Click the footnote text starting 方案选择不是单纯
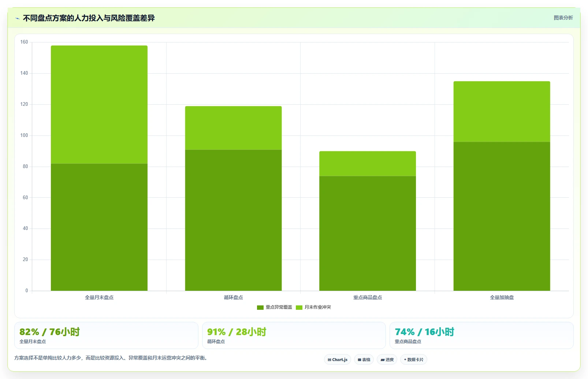The image size is (588, 379). coord(112,358)
